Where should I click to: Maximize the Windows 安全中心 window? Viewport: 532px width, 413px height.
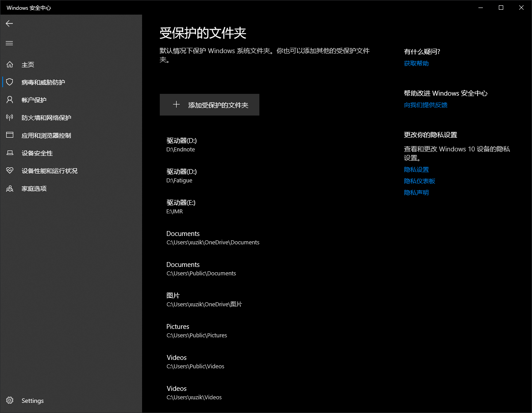[x=501, y=7]
